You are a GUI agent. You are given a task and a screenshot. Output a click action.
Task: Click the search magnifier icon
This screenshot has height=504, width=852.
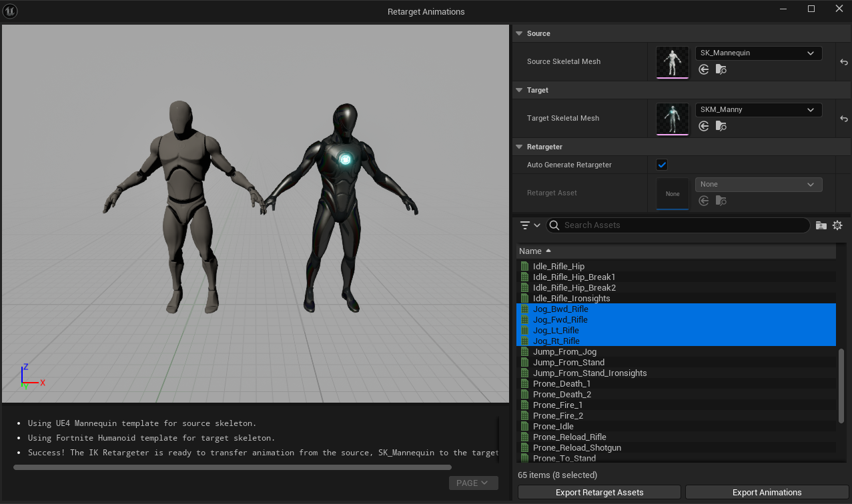coord(554,225)
